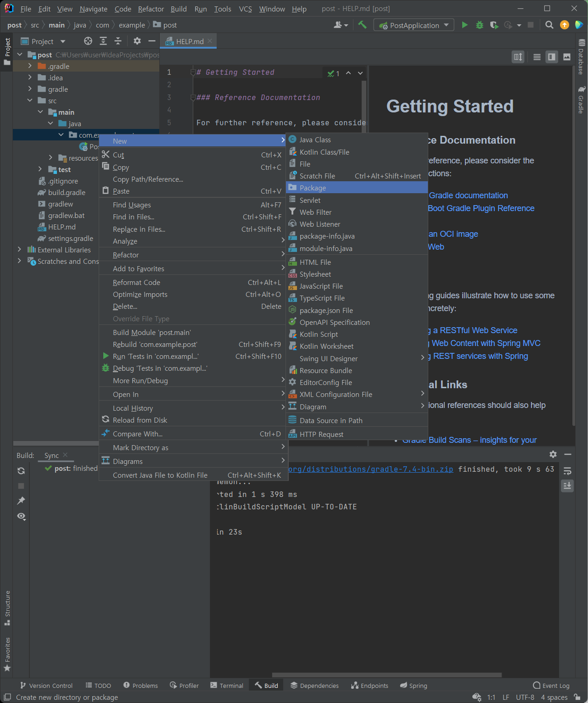Open Structure tool window on left sidebar
Viewport: 588px width, 703px height.
click(7, 608)
